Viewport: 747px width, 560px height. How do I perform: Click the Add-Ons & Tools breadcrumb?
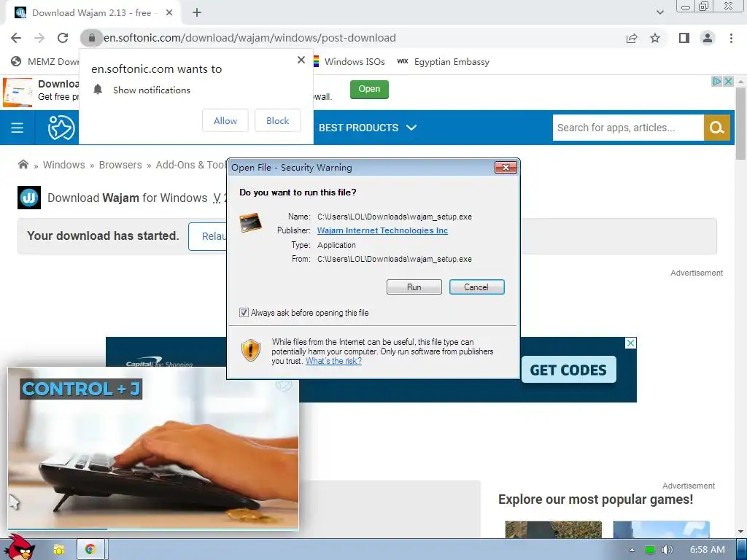191,165
